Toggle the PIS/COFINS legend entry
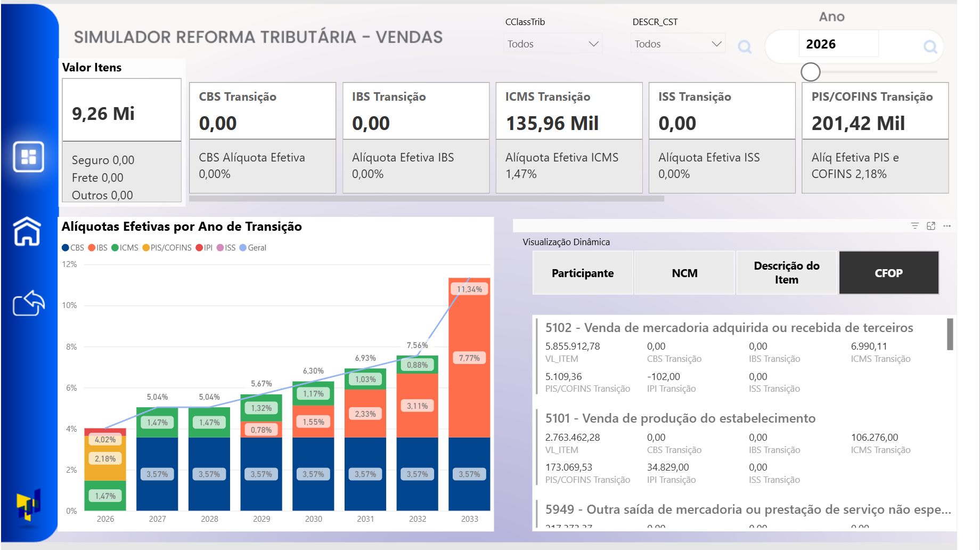This screenshot has width=980, height=550. pyautogui.click(x=167, y=248)
